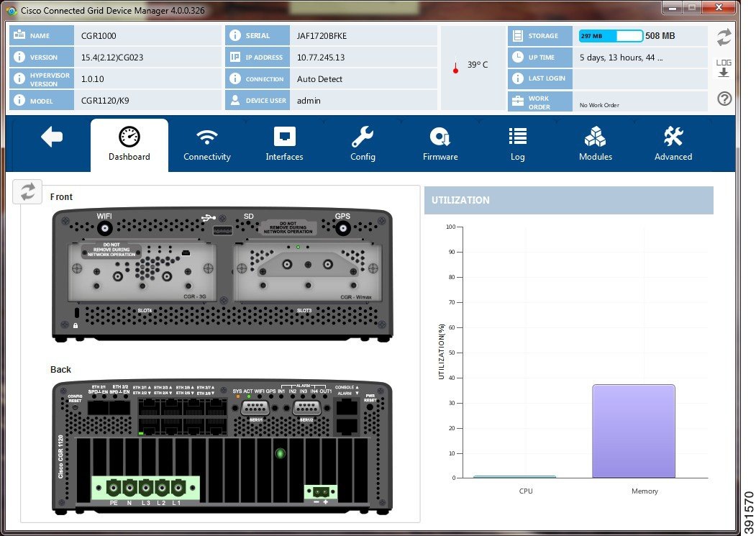Click the refresh icon in top-right header
The width and height of the screenshot is (756, 536).
(x=724, y=37)
